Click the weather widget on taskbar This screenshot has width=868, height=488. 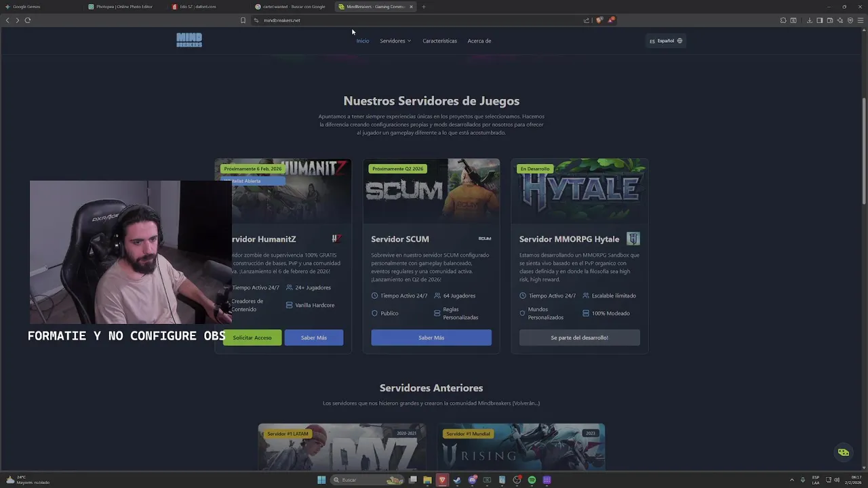pyautogui.click(x=27, y=480)
